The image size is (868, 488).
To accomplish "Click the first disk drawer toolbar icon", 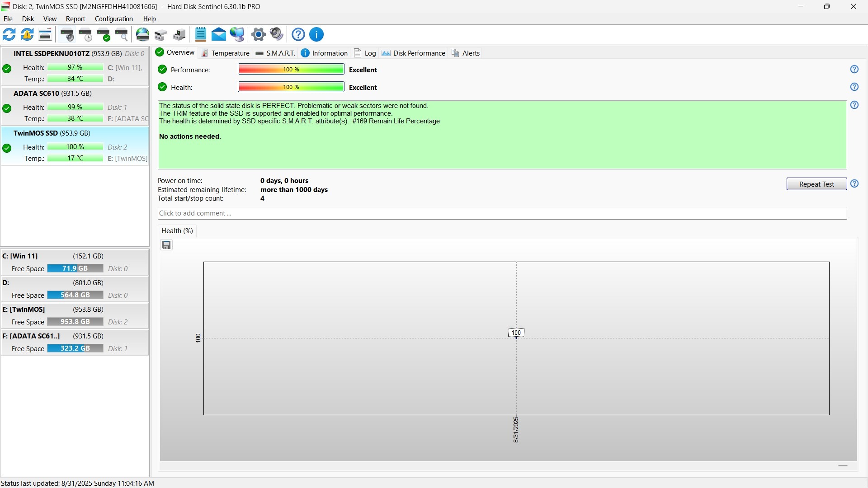I will point(161,34).
